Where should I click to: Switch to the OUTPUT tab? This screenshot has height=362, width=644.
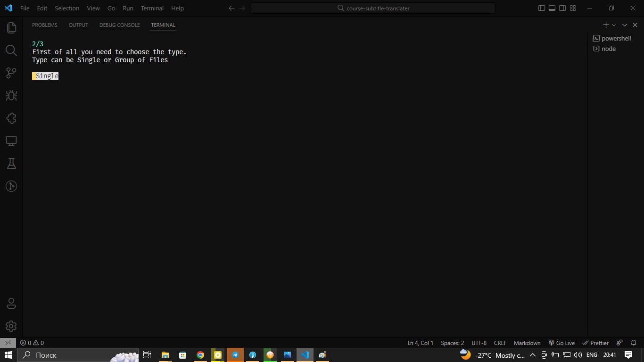click(x=78, y=25)
